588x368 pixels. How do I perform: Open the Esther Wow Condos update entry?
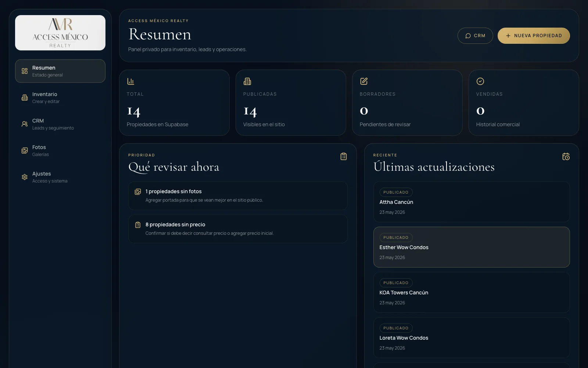point(472,247)
